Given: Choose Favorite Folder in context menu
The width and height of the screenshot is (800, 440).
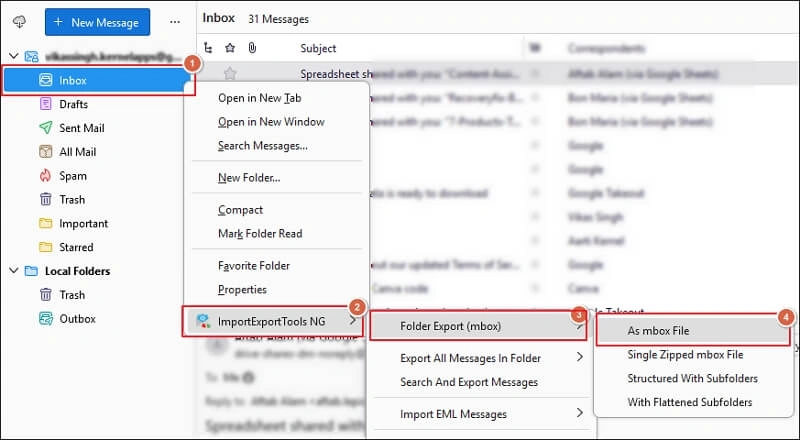Looking at the screenshot, I should point(254,265).
